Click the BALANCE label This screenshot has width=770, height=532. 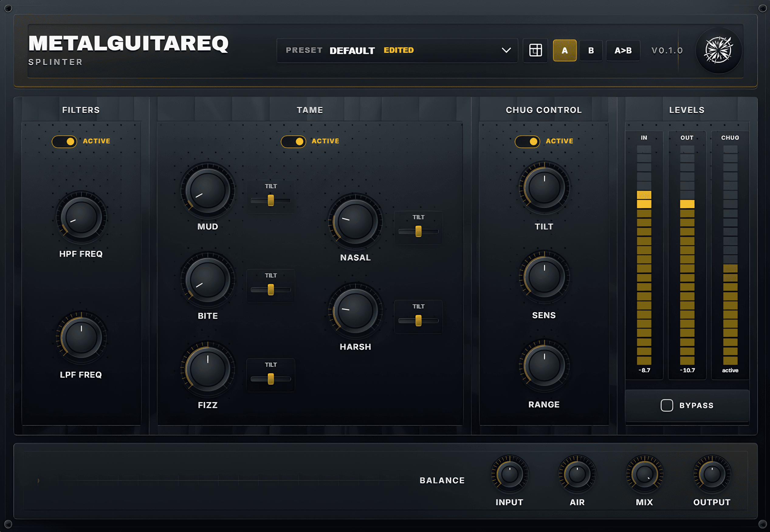pyautogui.click(x=442, y=480)
